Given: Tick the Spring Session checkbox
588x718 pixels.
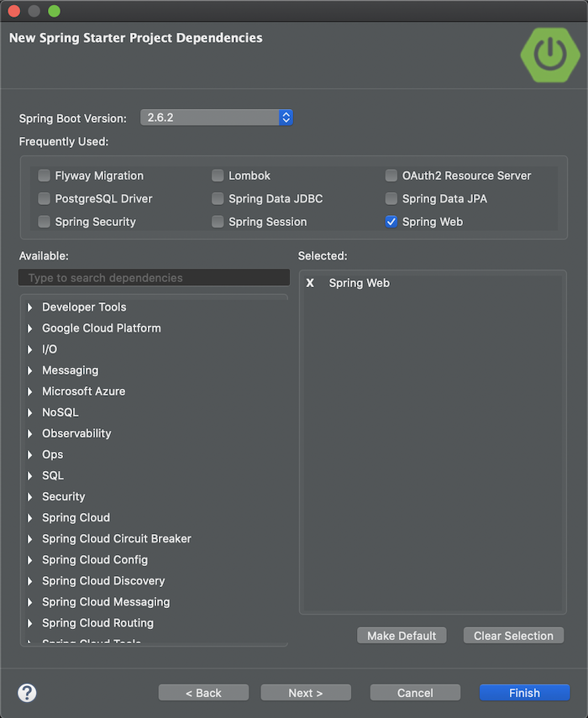Looking at the screenshot, I should point(218,222).
